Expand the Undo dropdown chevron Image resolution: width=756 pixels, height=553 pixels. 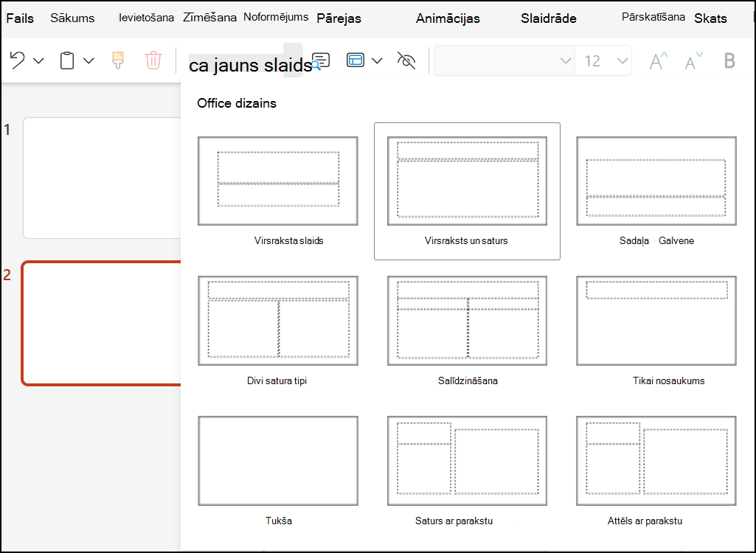[38, 60]
